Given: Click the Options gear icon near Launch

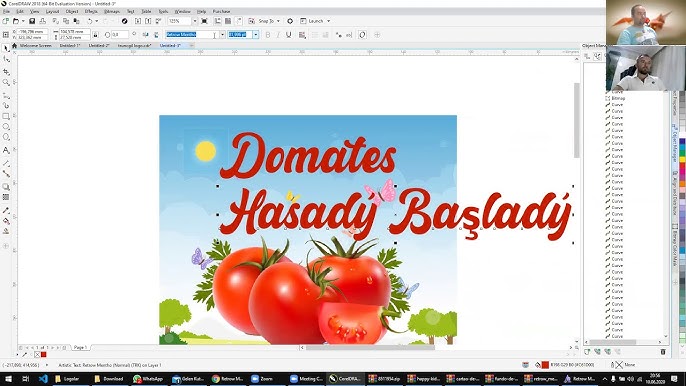Looking at the screenshot, I should coord(290,21).
